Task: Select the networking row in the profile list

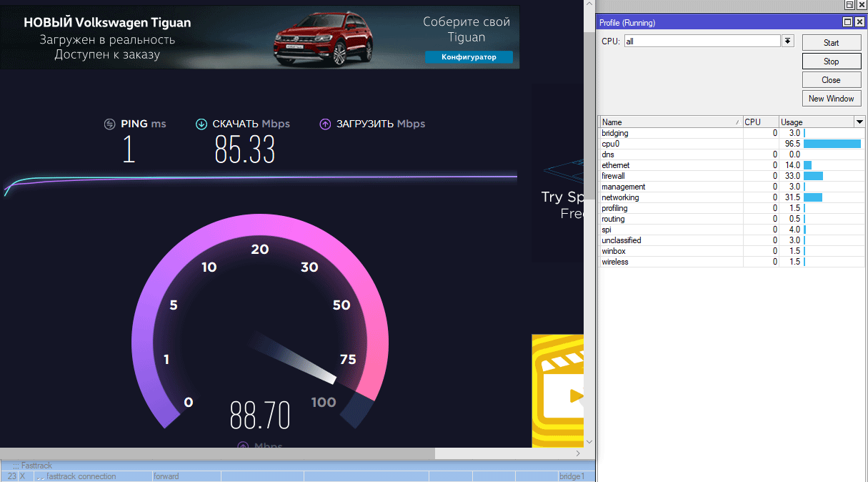Action: coord(619,197)
